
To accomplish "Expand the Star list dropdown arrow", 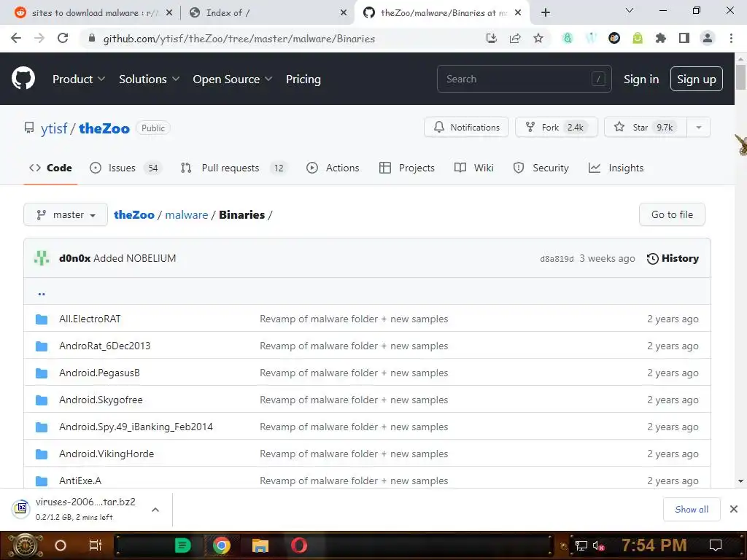I will [x=698, y=127].
